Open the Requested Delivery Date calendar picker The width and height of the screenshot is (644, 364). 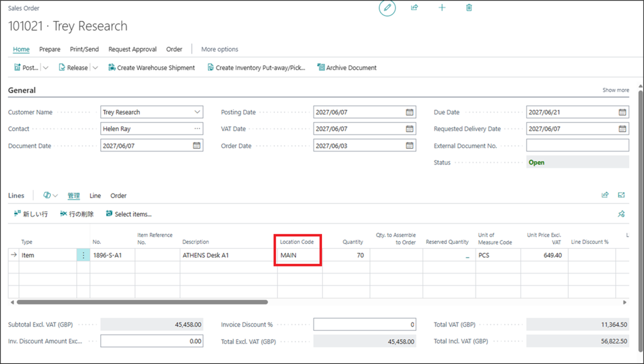(x=622, y=129)
